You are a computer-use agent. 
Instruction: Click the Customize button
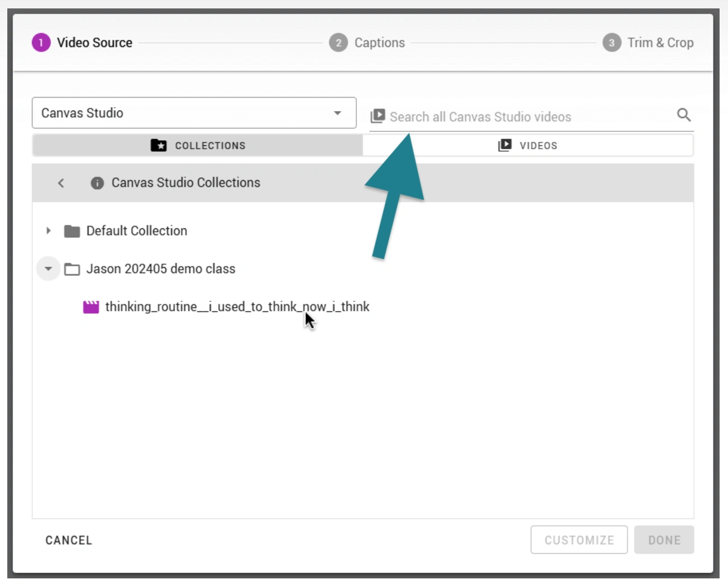[579, 540]
